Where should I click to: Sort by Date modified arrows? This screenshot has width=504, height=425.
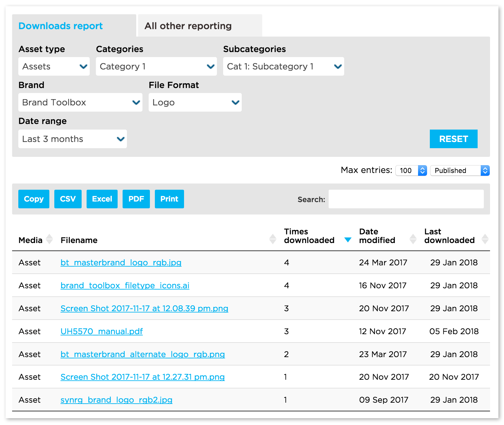tap(413, 239)
